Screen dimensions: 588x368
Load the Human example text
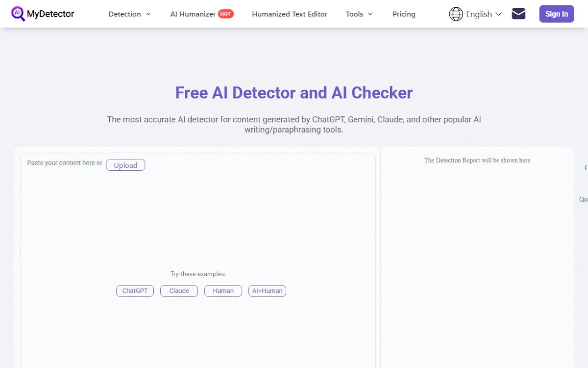223,291
